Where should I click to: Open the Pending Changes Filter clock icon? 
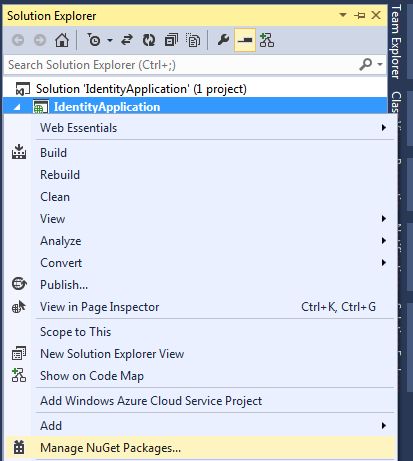coord(94,40)
